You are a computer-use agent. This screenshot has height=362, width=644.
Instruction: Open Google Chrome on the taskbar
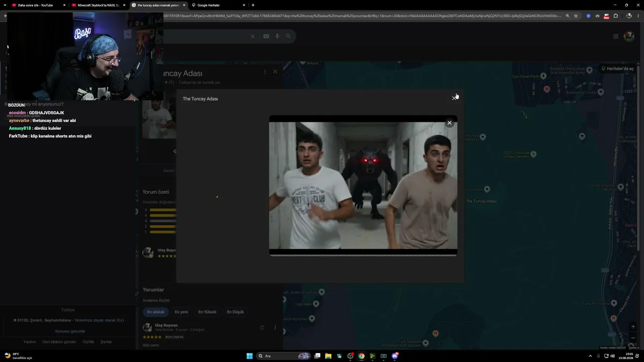pos(361,356)
